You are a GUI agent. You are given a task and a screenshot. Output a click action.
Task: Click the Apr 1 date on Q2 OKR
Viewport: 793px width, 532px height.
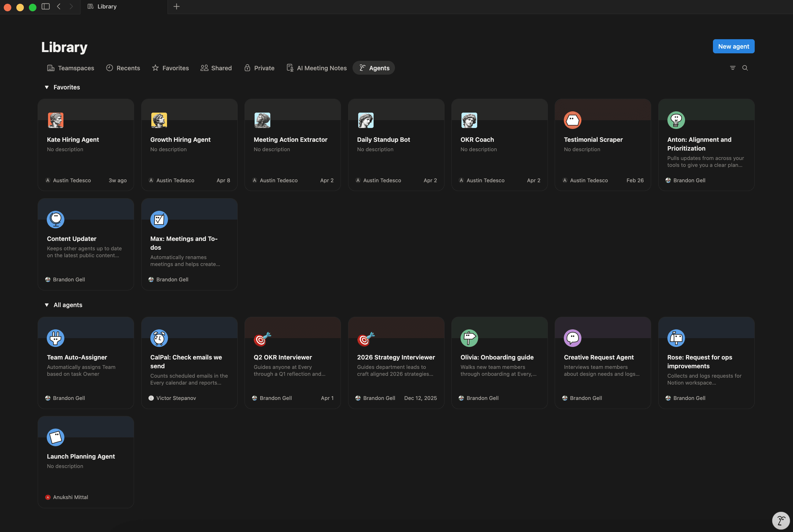[x=327, y=398]
